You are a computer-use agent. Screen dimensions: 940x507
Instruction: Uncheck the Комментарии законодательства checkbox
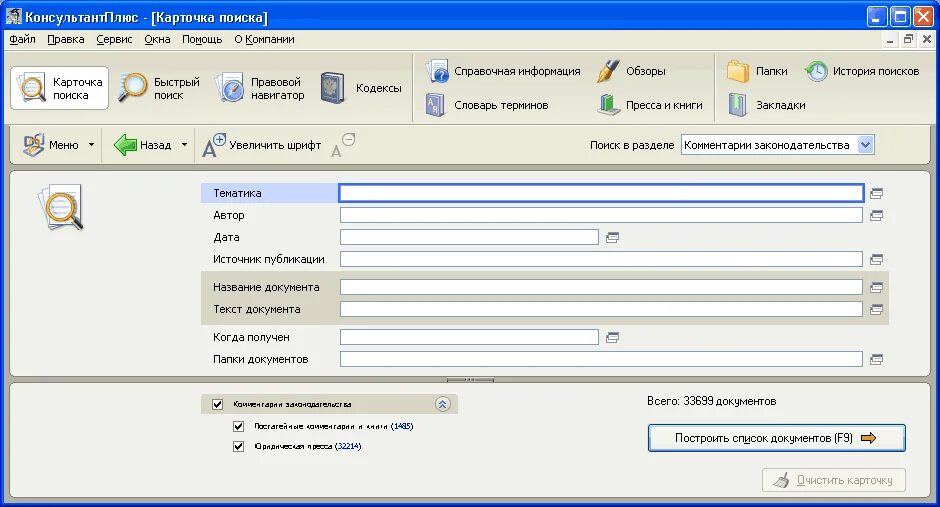pos(218,405)
